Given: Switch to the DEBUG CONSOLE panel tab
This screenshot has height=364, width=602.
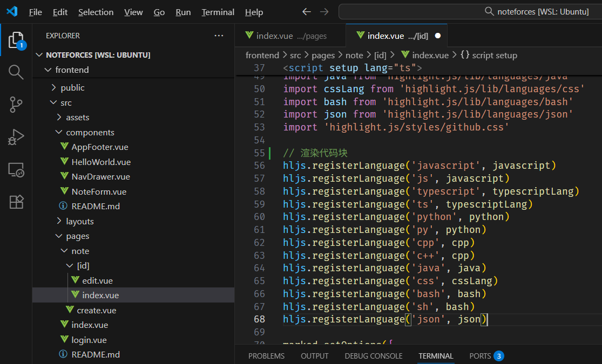Looking at the screenshot, I should click(x=374, y=356).
